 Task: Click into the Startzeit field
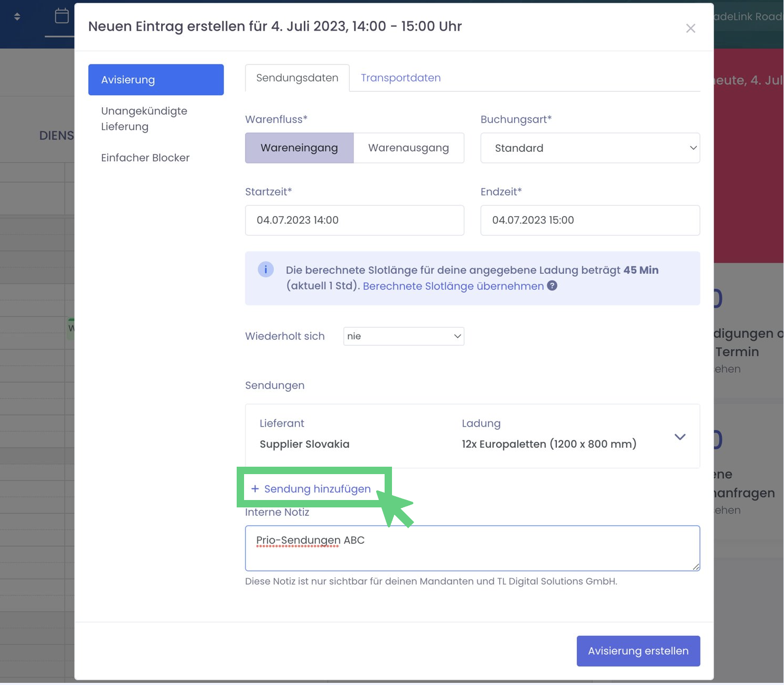point(354,220)
